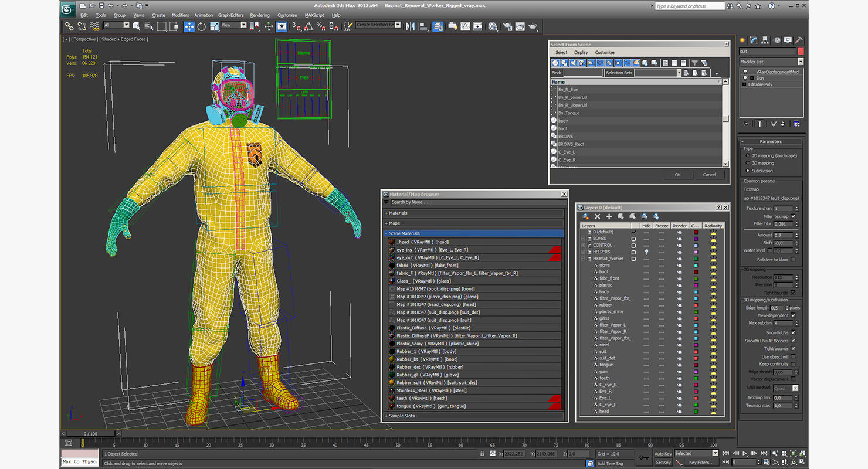Click the Mirror tool icon

click(x=409, y=26)
